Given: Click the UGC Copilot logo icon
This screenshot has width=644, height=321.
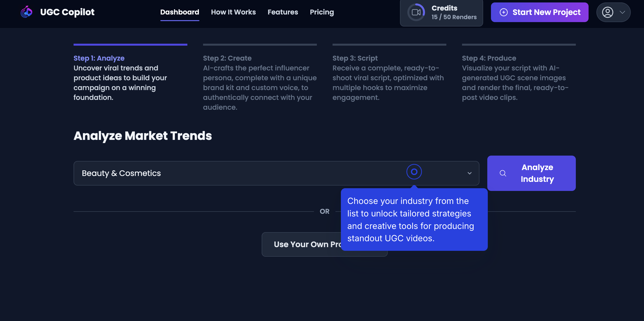Looking at the screenshot, I should point(26,12).
